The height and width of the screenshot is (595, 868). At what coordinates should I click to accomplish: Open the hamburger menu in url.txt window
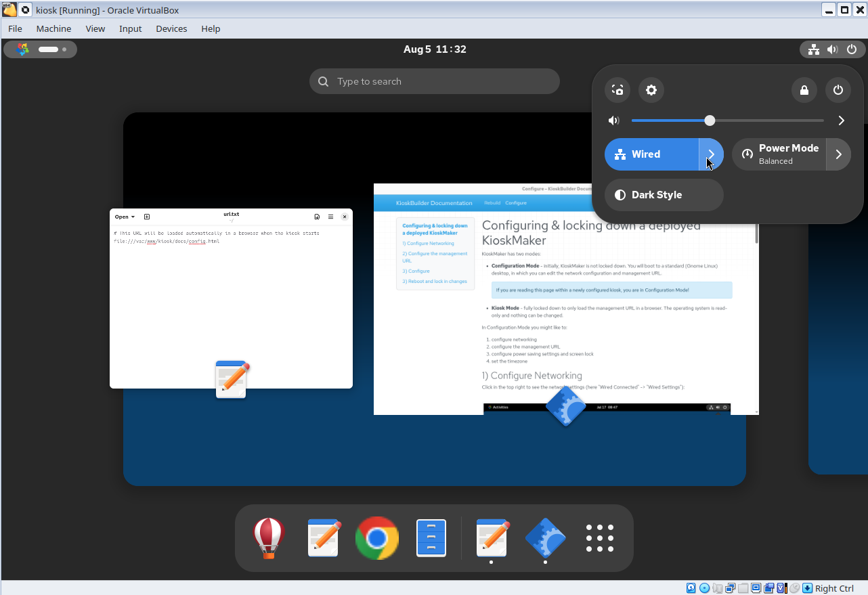pos(330,217)
